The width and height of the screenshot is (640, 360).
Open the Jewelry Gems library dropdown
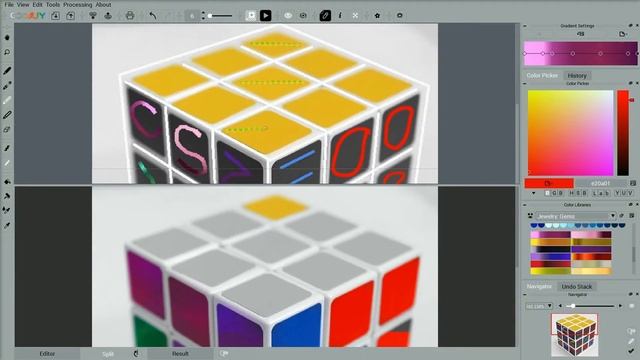576,216
